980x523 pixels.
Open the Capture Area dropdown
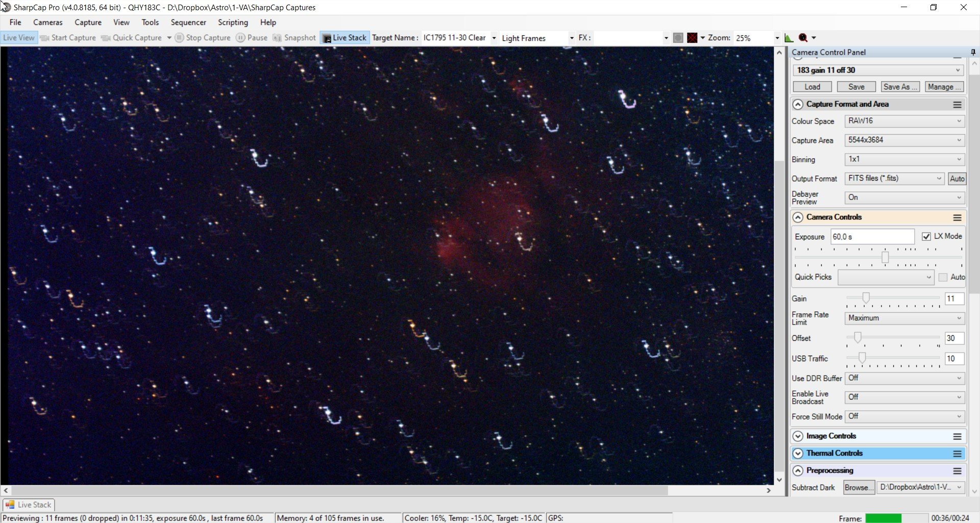click(904, 140)
